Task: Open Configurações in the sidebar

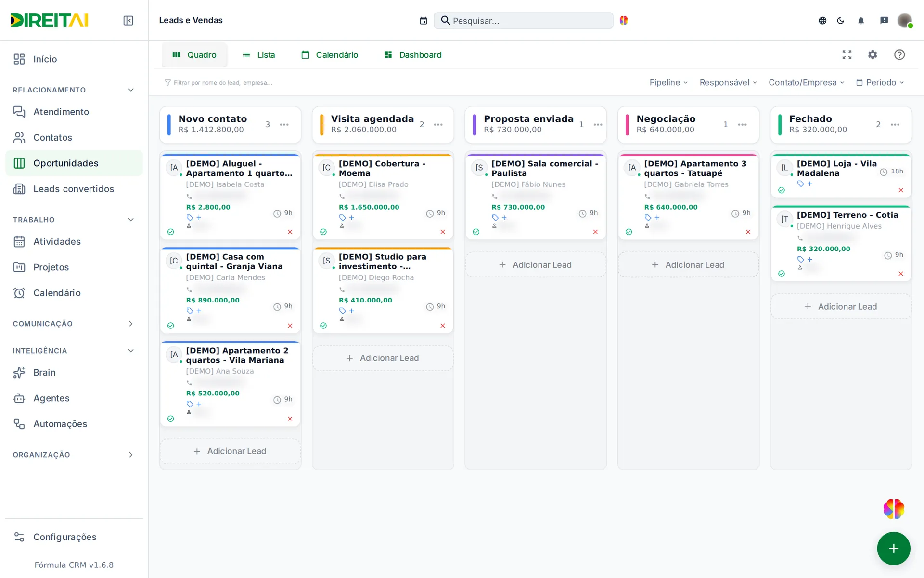Action: (74, 537)
